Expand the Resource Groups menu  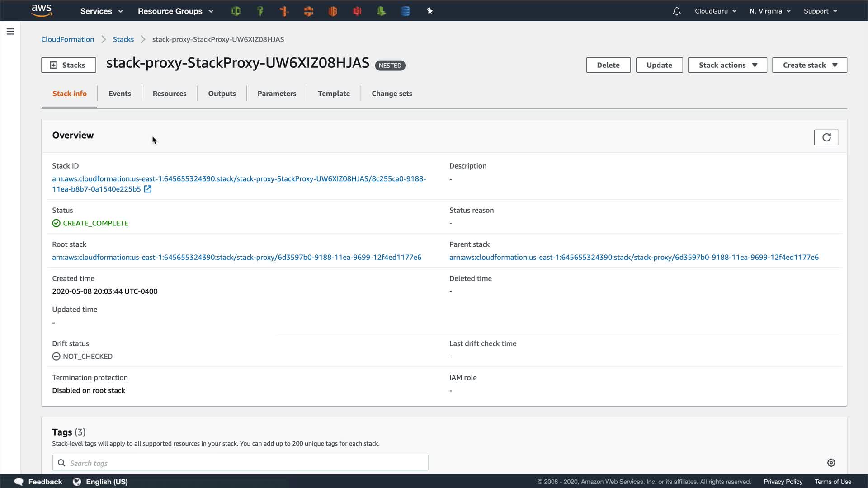click(x=175, y=11)
